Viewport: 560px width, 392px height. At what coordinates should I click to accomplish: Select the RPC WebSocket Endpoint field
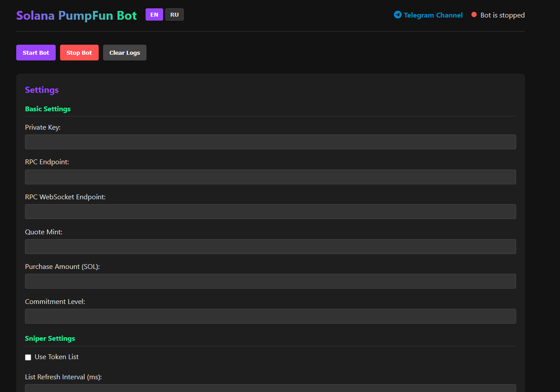click(x=271, y=212)
